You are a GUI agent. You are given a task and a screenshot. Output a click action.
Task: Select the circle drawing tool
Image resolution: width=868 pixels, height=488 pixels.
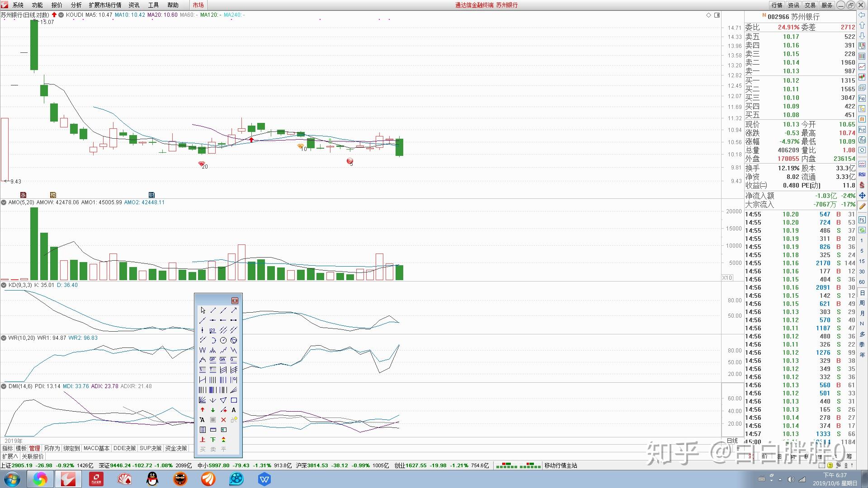pyautogui.click(x=223, y=340)
